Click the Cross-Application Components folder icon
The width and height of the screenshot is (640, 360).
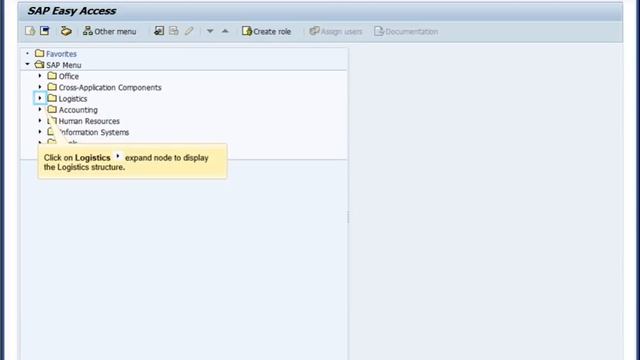point(52,87)
